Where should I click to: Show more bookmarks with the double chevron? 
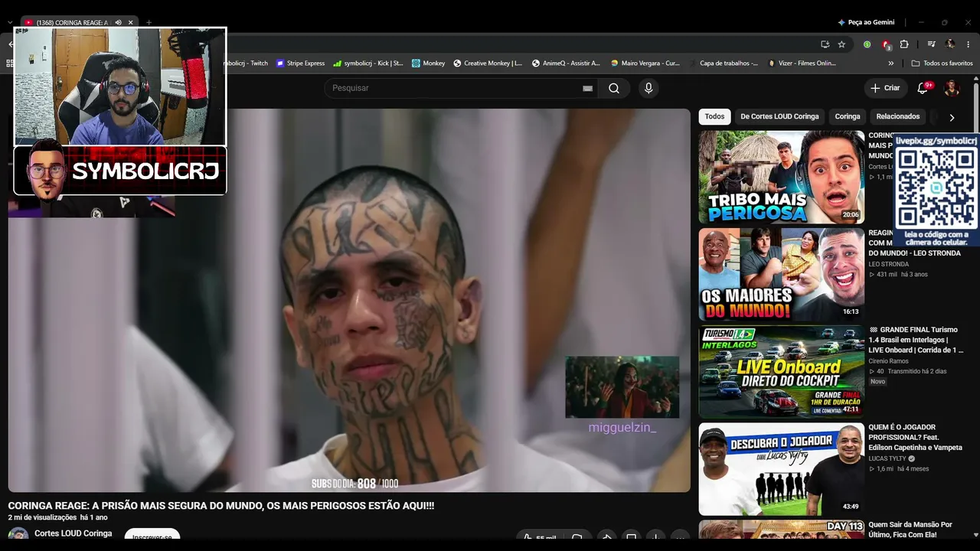click(x=890, y=64)
